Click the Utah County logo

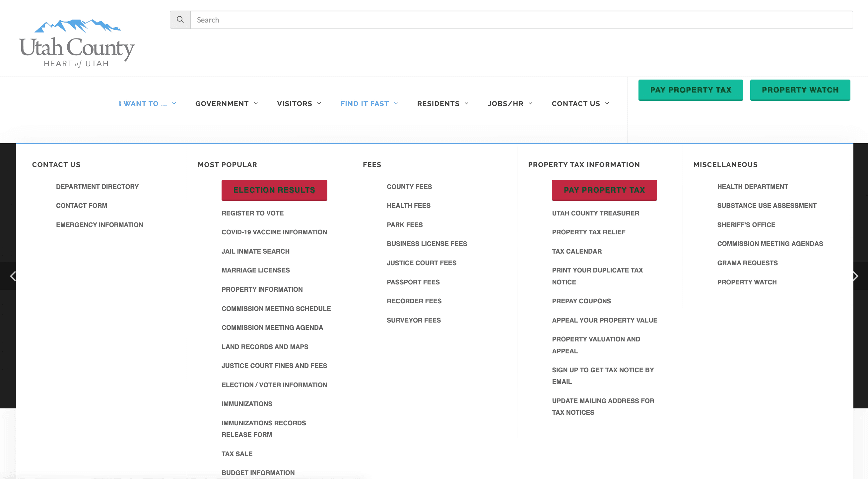[77, 43]
